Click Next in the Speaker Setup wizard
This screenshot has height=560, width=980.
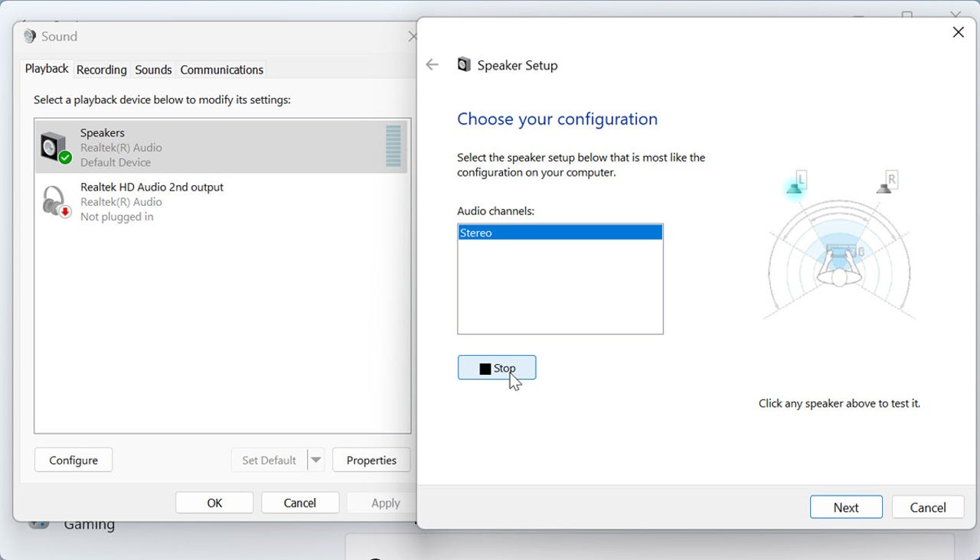click(845, 506)
